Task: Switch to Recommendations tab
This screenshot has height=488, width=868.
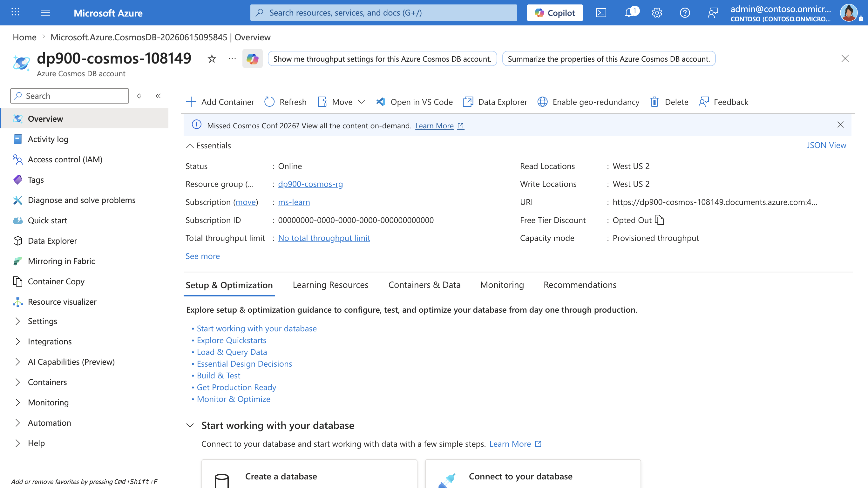Action: click(x=580, y=285)
